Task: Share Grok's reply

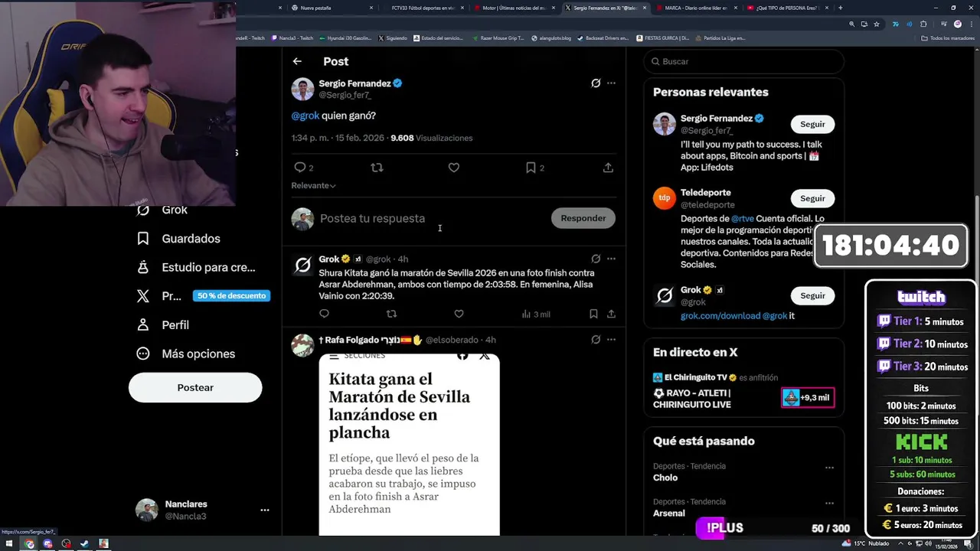Action: 611,314
